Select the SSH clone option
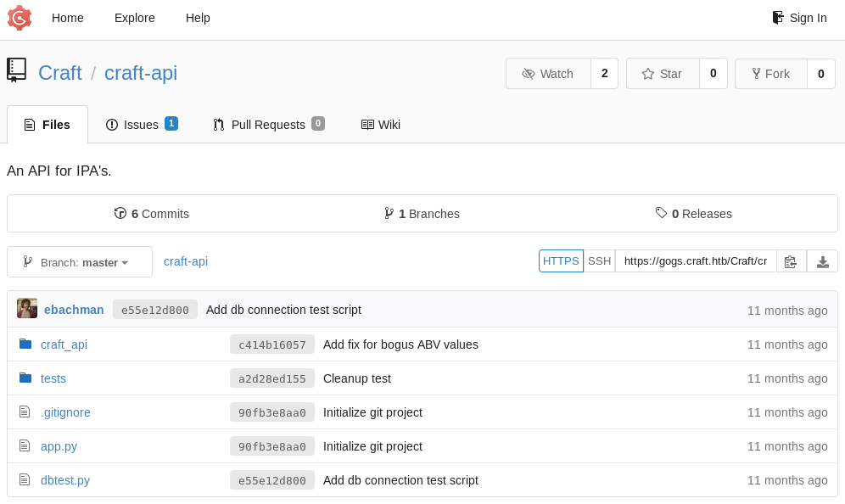The width and height of the screenshot is (845, 504). click(x=599, y=260)
